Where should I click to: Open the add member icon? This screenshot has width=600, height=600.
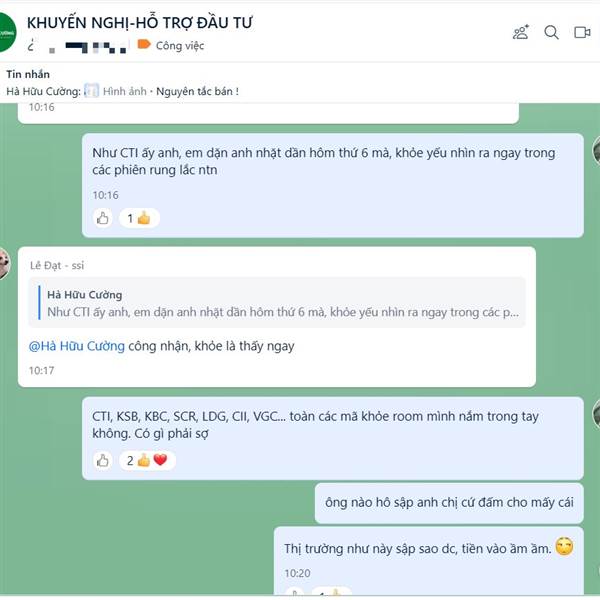point(521,32)
